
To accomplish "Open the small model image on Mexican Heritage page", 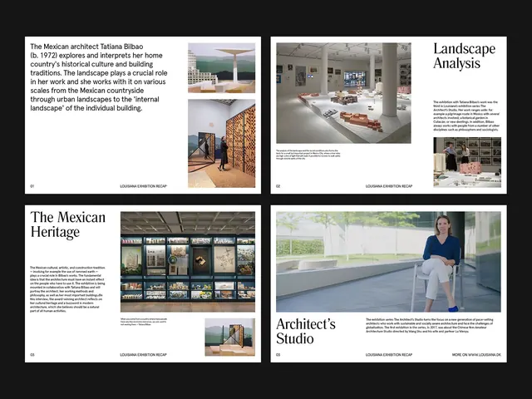I will point(229,337).
